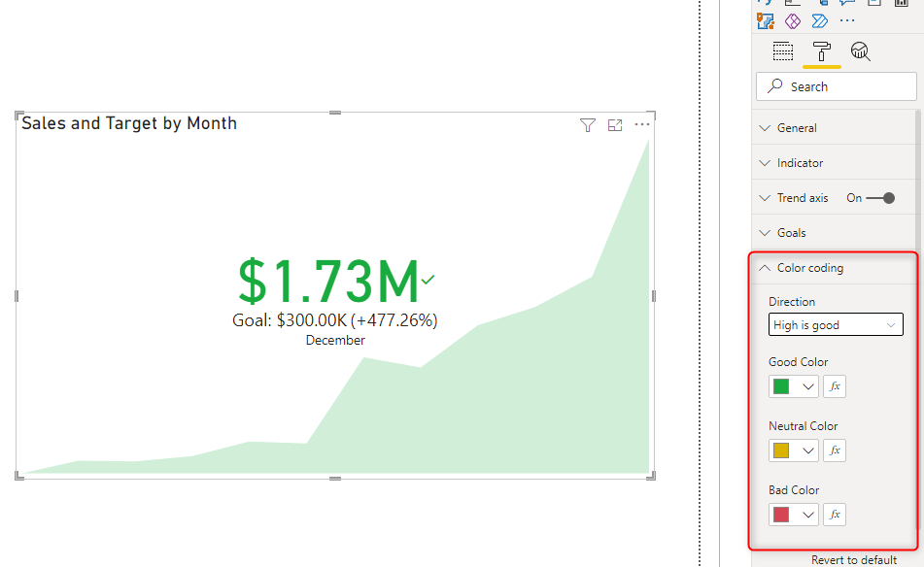The width and height of the screenshot is (924, 567).
Task: Open the filter icon on the KPI visual
Action: click(588, 124)
